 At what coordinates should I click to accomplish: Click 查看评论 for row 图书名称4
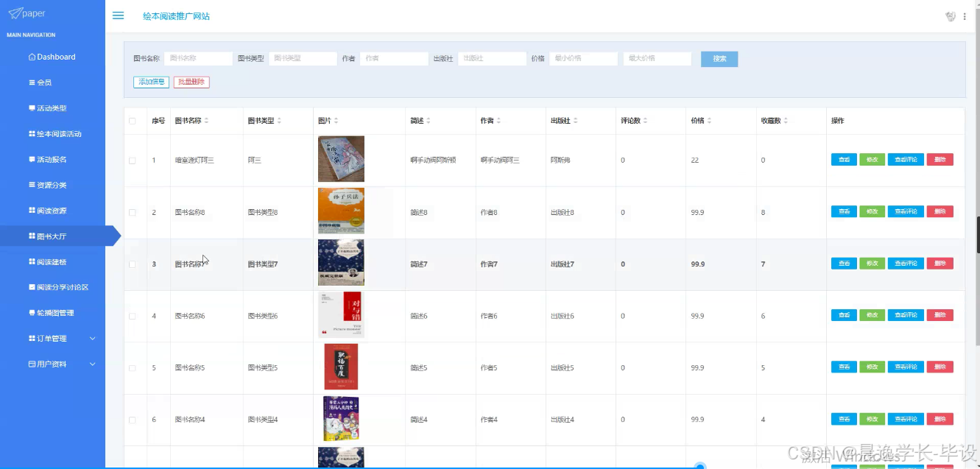click(906, 419)
